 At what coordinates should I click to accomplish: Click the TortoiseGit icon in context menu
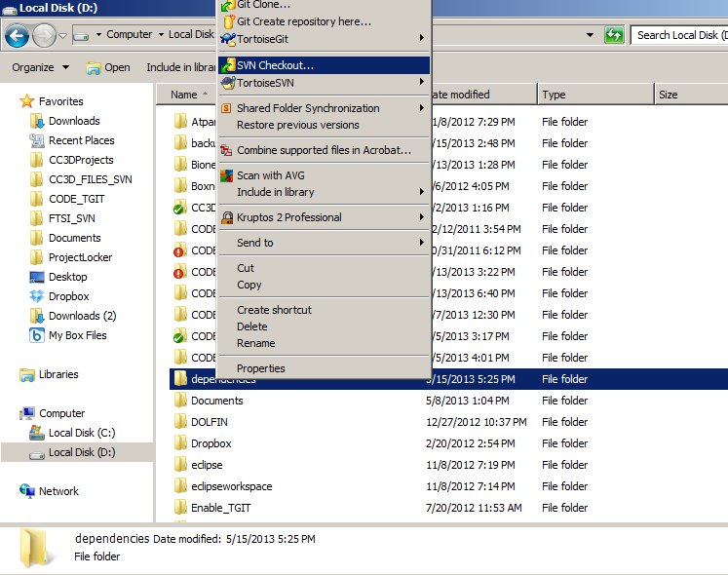tap(227, 38)
